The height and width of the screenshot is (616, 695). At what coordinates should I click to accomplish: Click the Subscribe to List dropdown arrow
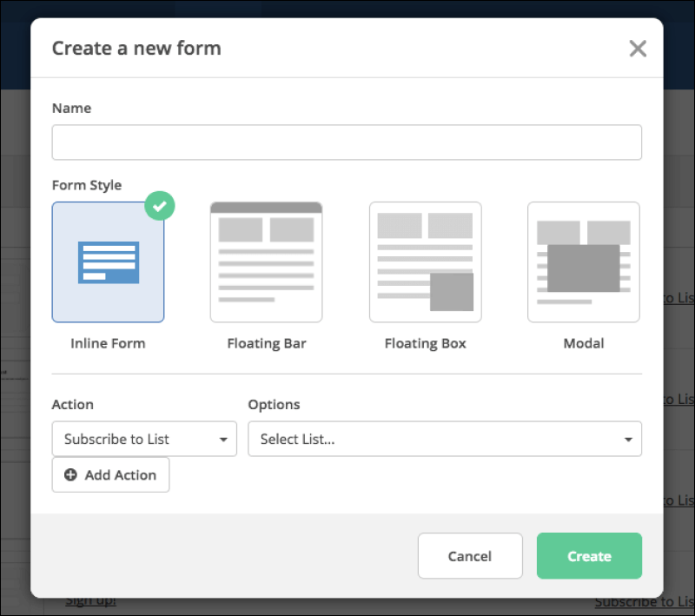coord(225,439)
